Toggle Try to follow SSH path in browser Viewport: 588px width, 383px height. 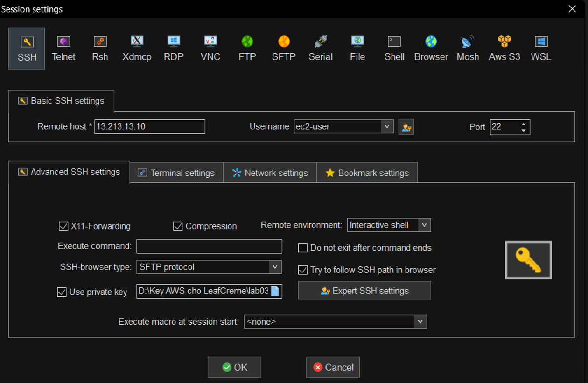point(303,270)
